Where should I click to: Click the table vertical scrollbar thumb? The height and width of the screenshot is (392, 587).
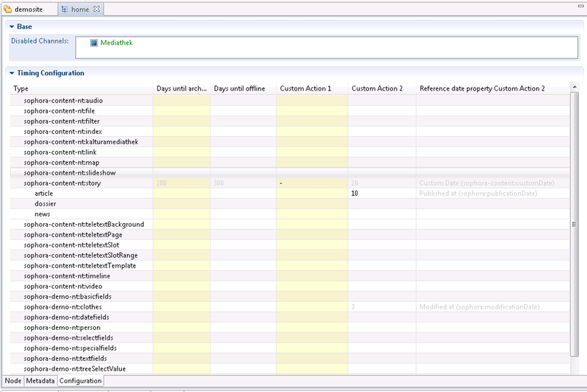pyautogui.click(x=575, y=224)
